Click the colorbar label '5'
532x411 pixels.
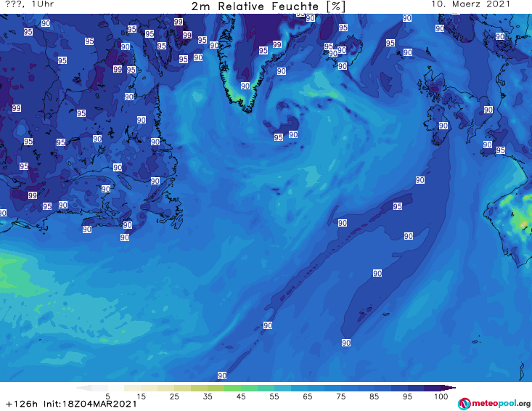[x=107, y=396]
